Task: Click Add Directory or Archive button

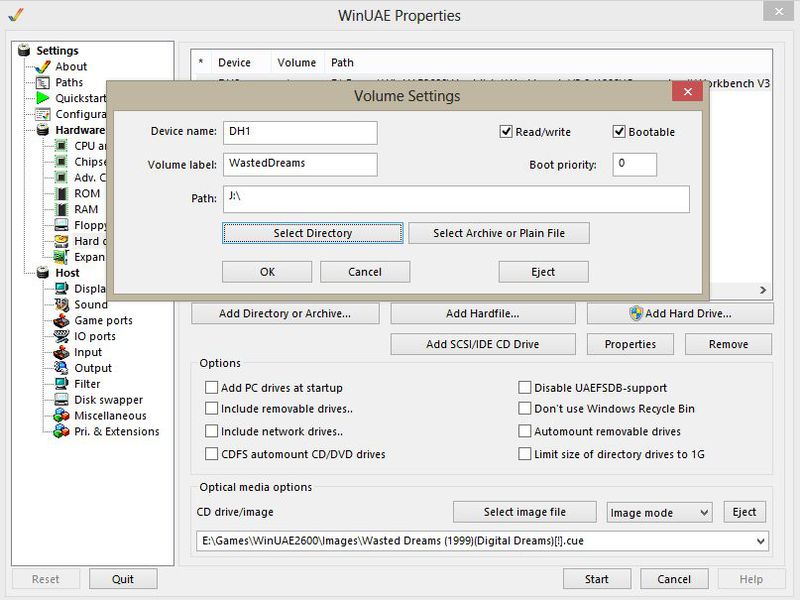Action: [x=285, y=313]
